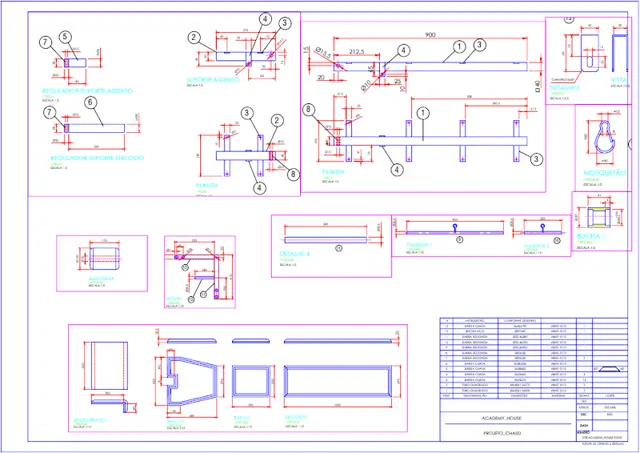This screenshot has width=640, height=453.
Task: Click the slotted bracket plate drawing
Action: click(590, 53)
